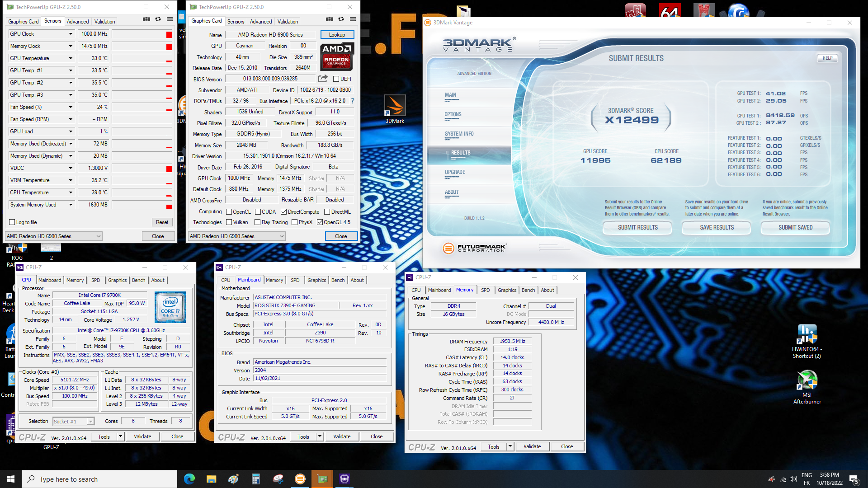868x488 pixels.
Task: Enable the Log to file checkbox
Action: click(x=12, y=222)
